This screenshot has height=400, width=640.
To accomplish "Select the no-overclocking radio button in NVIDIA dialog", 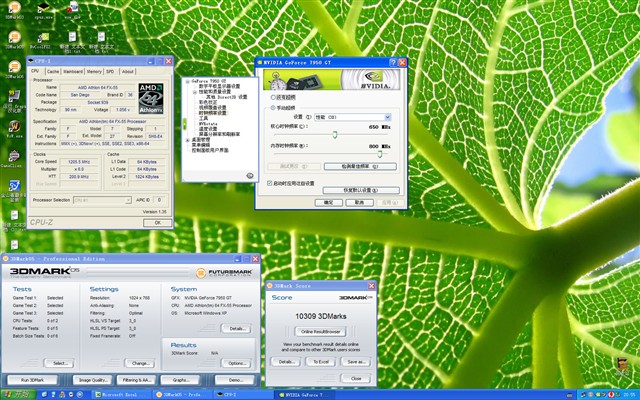I will pos(273,98).
